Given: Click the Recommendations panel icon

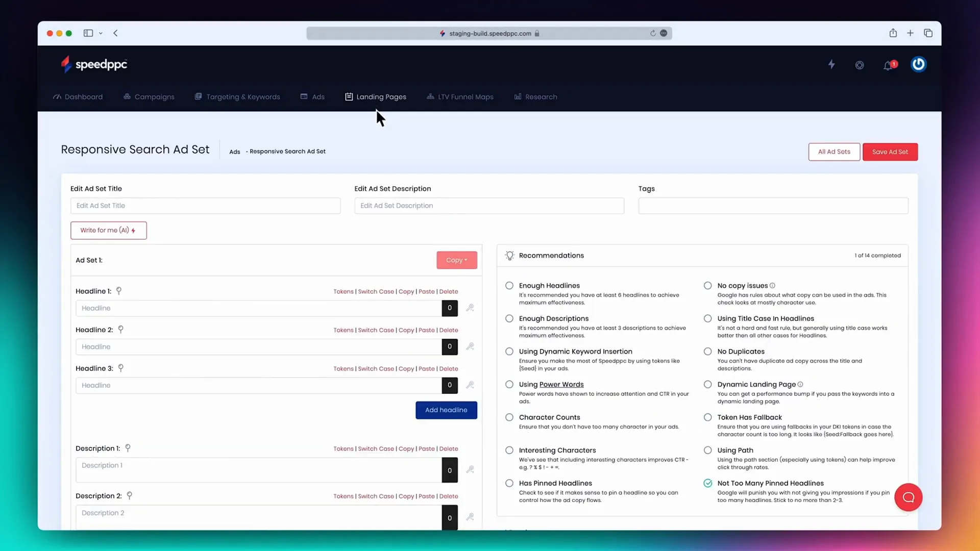Looking at the screenshot, I should (x=509, y=255).
